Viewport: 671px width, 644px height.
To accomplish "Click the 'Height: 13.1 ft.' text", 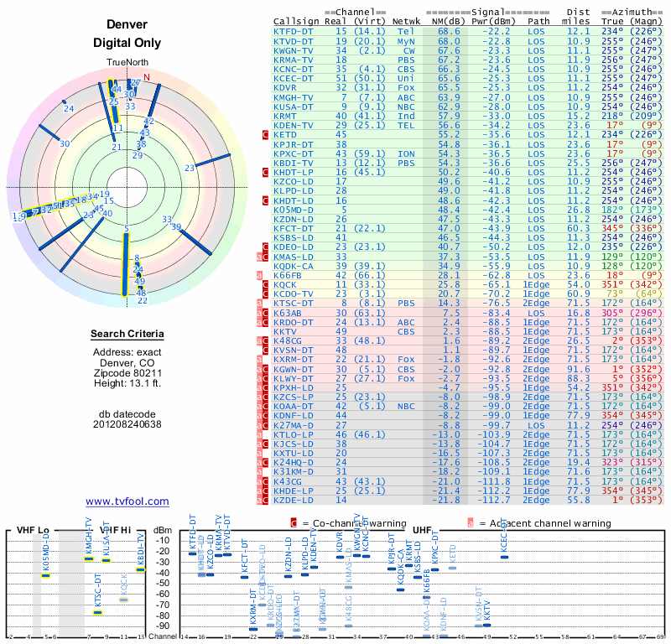I will pos(127,383).
